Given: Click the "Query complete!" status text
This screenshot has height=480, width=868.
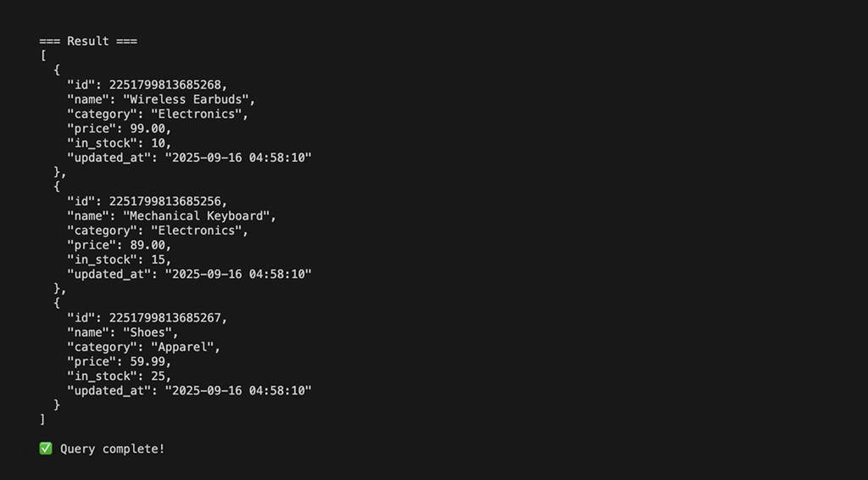Looking at the screenshot, I should click(x=113, y=449).
